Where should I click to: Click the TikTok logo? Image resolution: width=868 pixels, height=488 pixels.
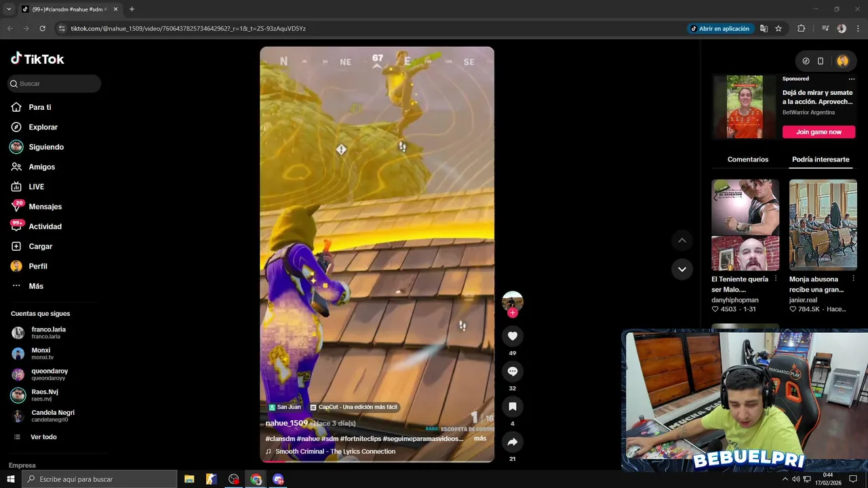coord(37,59)
